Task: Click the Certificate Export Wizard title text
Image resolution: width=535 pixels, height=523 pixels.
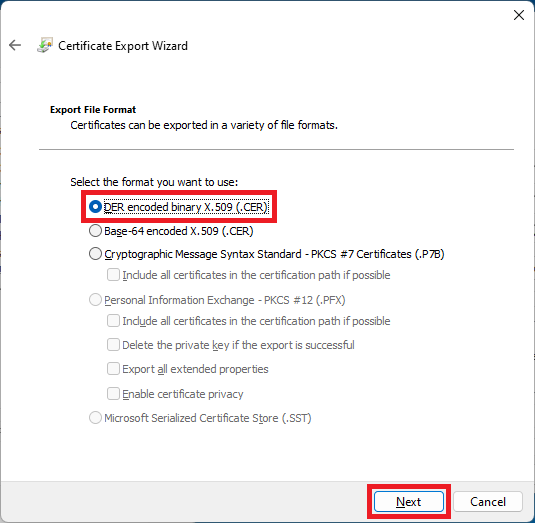Action: pyautogui.click(x=123, y=46)
